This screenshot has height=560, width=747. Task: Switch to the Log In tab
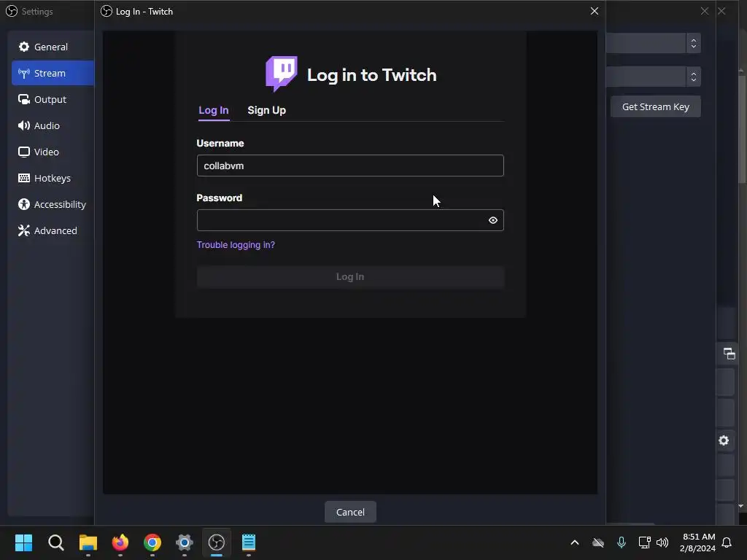pyautogui.click(x=214, y=110)
